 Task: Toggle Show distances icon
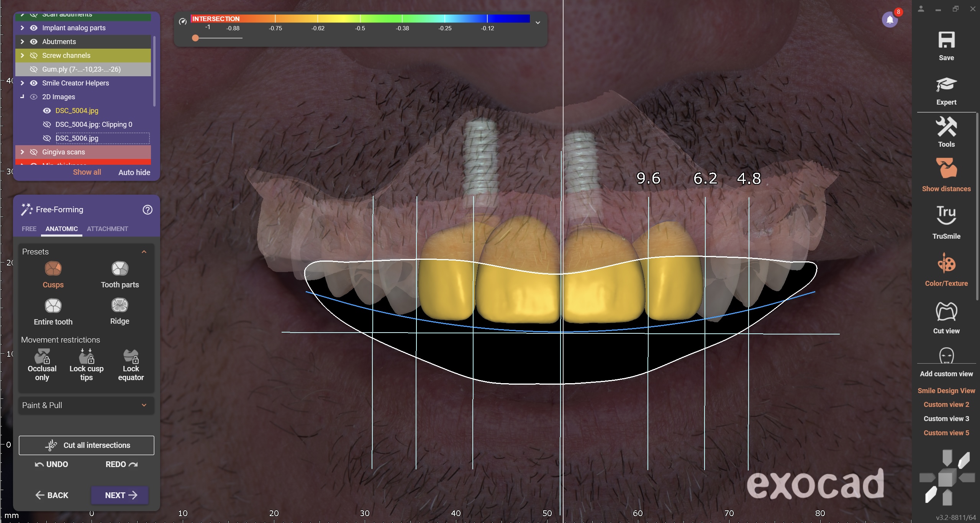click(946, 169)
